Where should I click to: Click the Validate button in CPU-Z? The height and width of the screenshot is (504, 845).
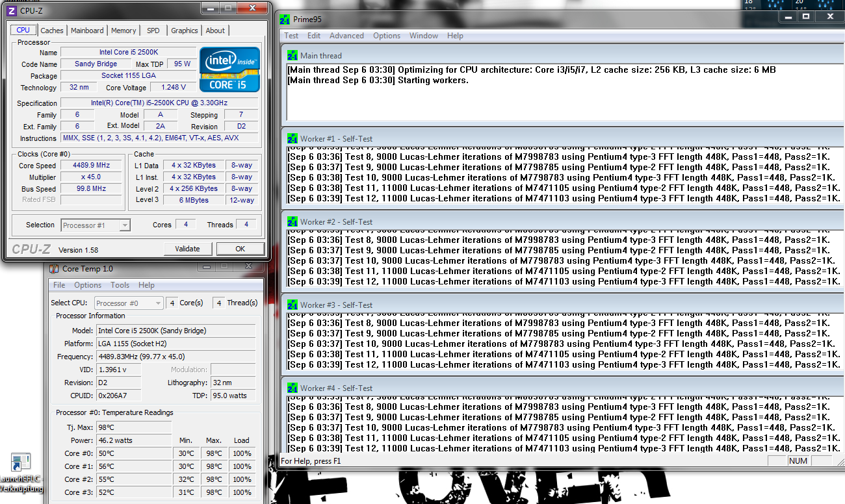click(187, 249)
